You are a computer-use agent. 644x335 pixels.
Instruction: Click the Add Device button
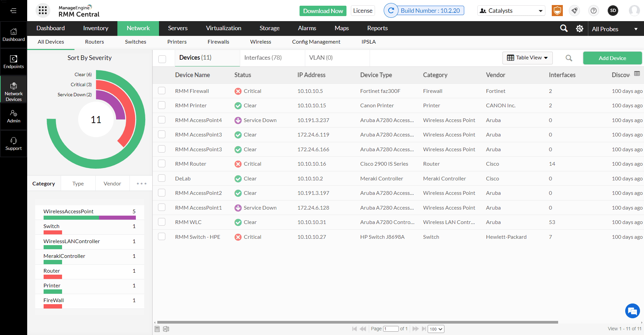coord(612,58)
